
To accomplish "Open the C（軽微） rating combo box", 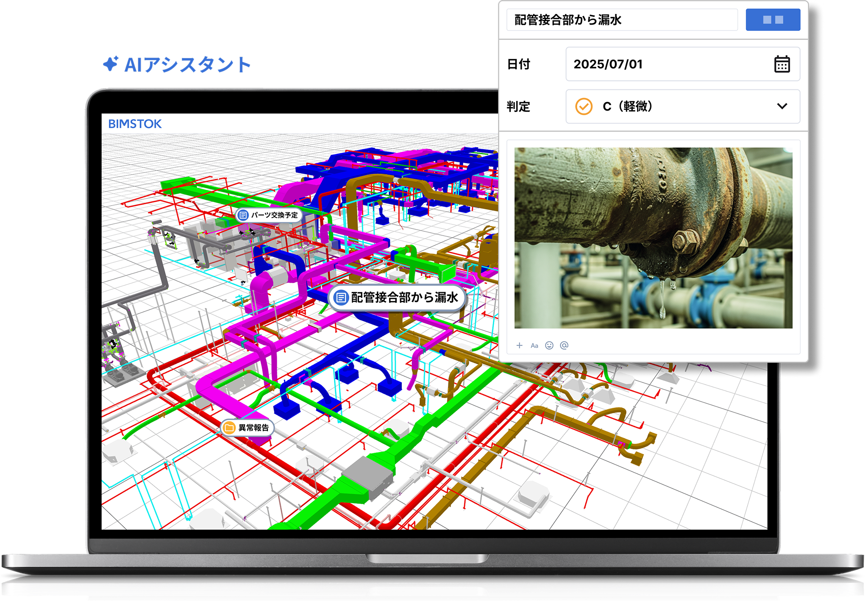I will point(683,106).
